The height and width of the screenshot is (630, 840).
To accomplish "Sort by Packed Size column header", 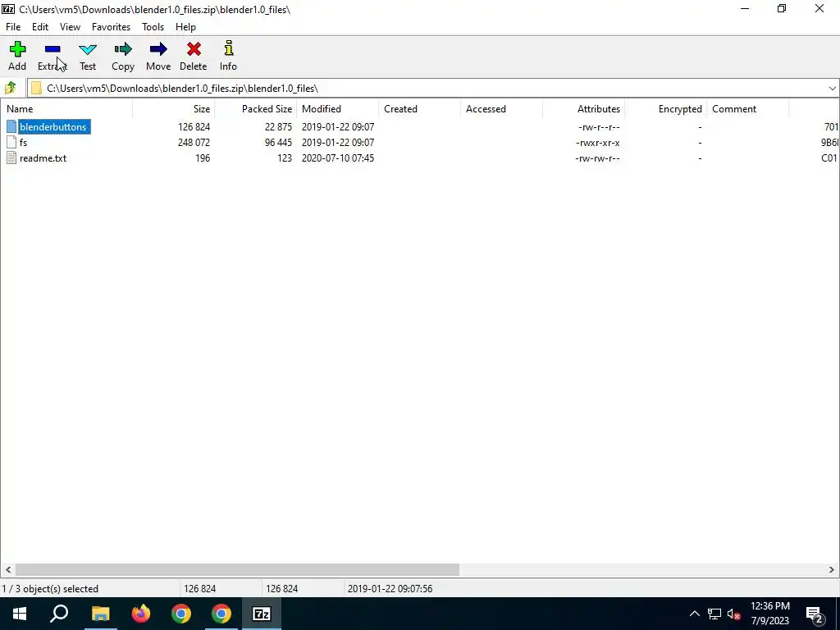I will (256, 109).
